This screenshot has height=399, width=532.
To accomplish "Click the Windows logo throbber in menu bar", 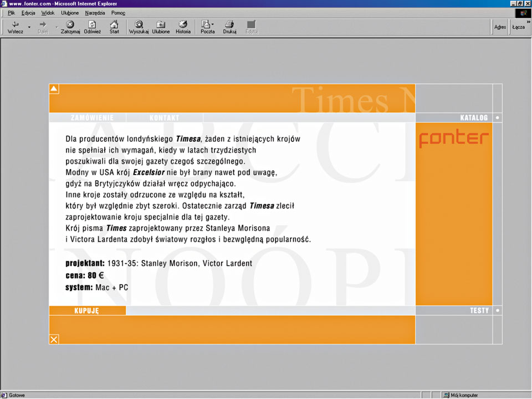I will click(523, 13).
